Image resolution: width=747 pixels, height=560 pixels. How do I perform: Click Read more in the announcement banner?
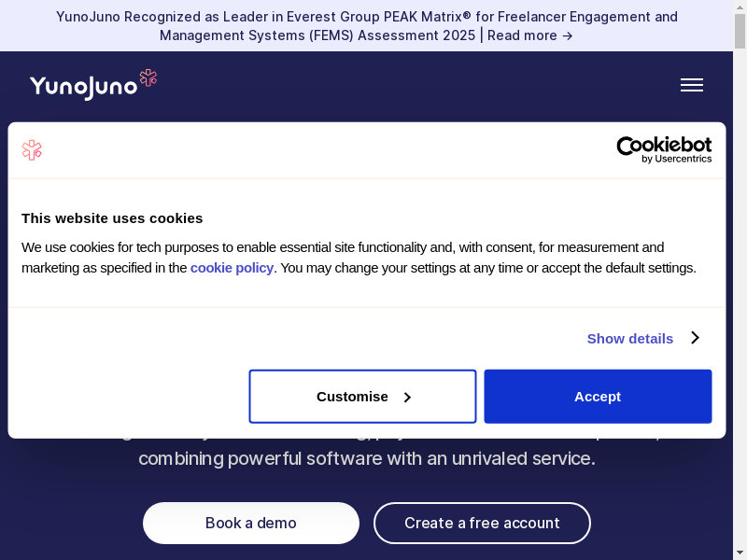[521, 35]
